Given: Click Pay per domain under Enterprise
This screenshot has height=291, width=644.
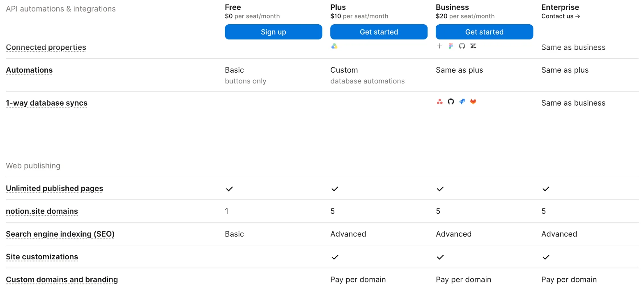Looking at the screenshot, I should click(x=569, y=279).
